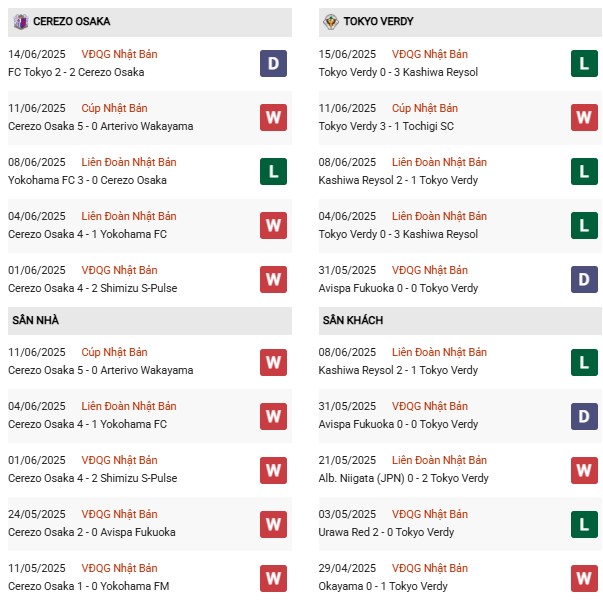Click the W badge for Alb. Niigata 0-2 Tokyo Verdy
603x600 pixels.
coord(584,470)
